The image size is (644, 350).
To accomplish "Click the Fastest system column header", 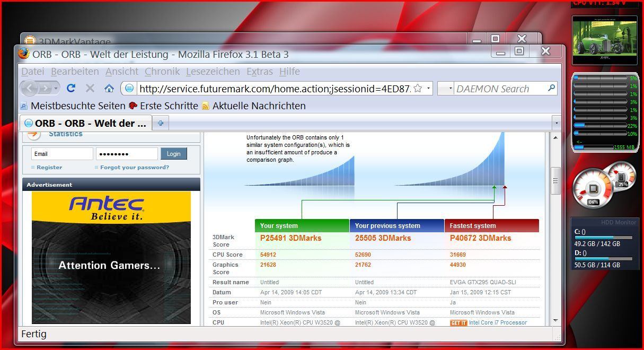I will click(x=492, y=226).
